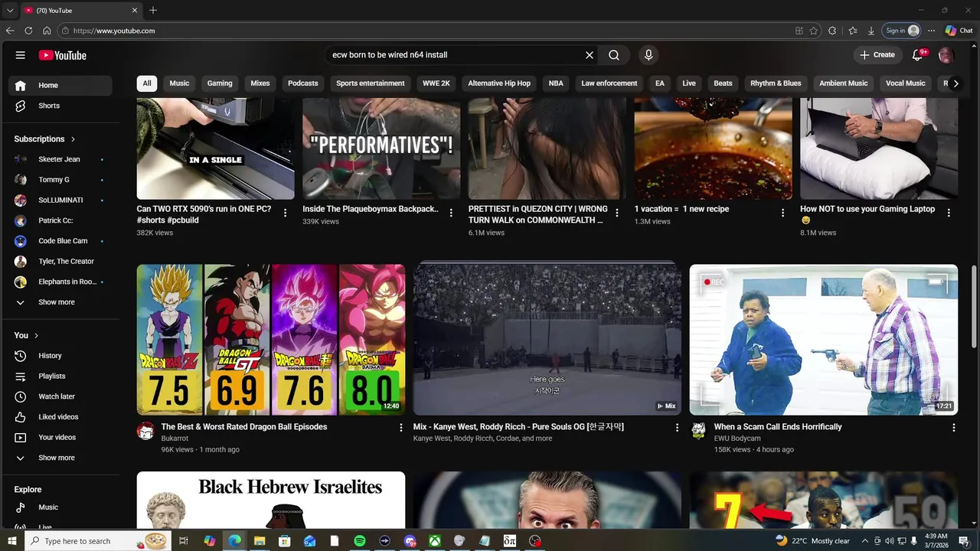The width and height of the screenshot is (980, 551).
Task: Open the notifications bell
Action: tap(919, 55)
